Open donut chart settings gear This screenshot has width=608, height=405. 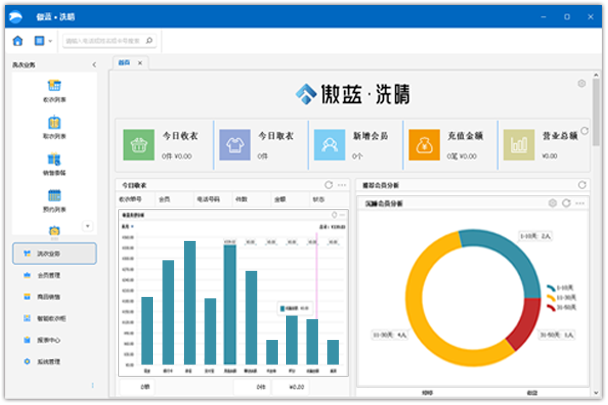pyautogui.click(x=553, y=203)
